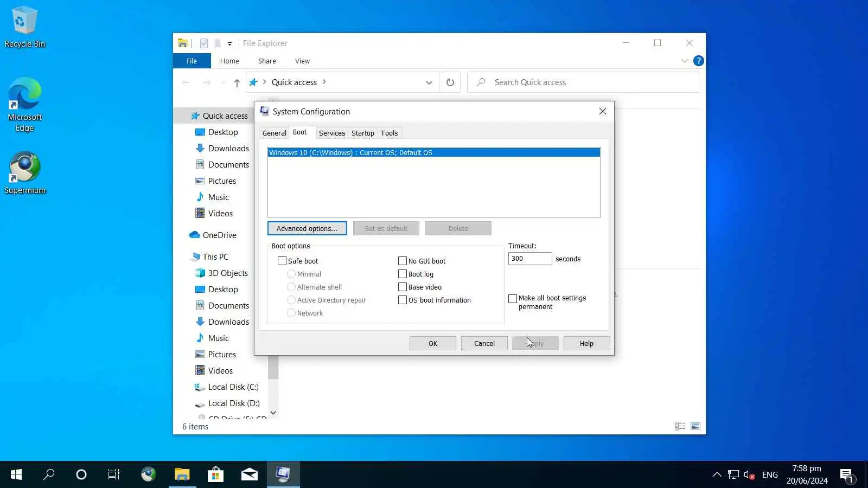Click the ENG language indicator
Screen dimensions: 868x488
click(770, 474)
